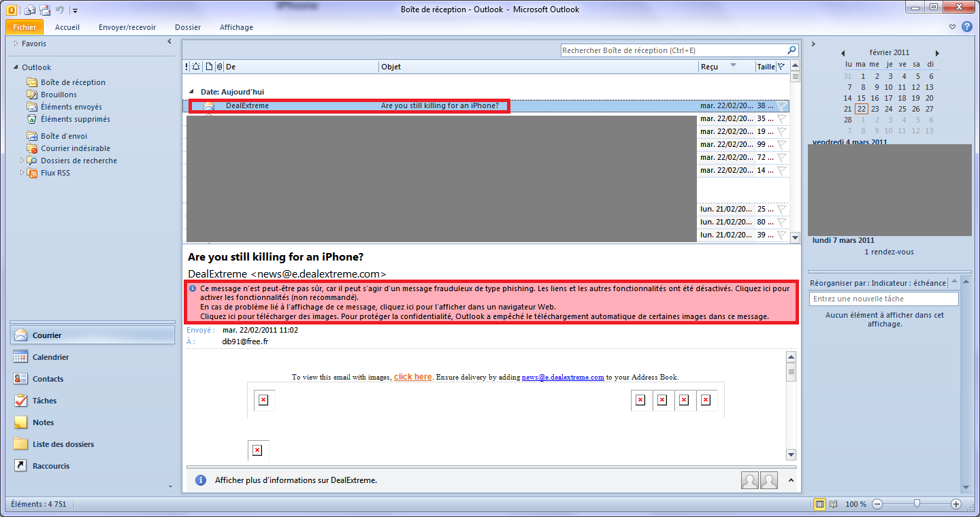980x517 pixels.
Task: Open the Tâches view
Action: 93,401
